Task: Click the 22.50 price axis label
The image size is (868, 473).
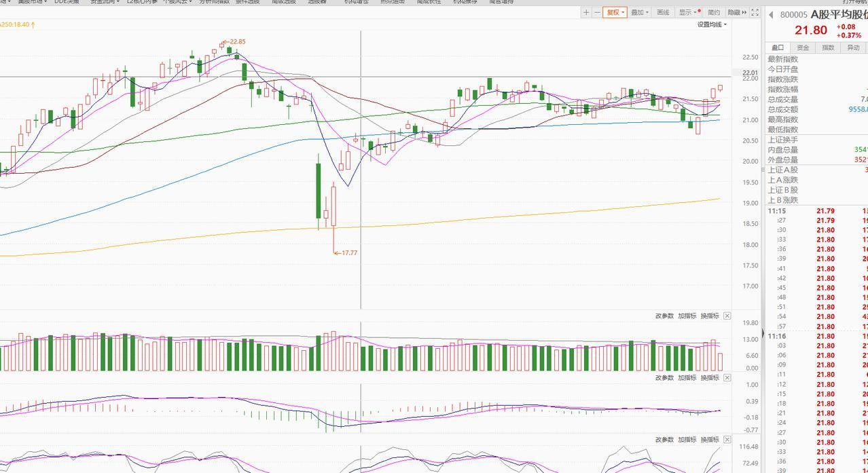Action: [x=751, y=57]
